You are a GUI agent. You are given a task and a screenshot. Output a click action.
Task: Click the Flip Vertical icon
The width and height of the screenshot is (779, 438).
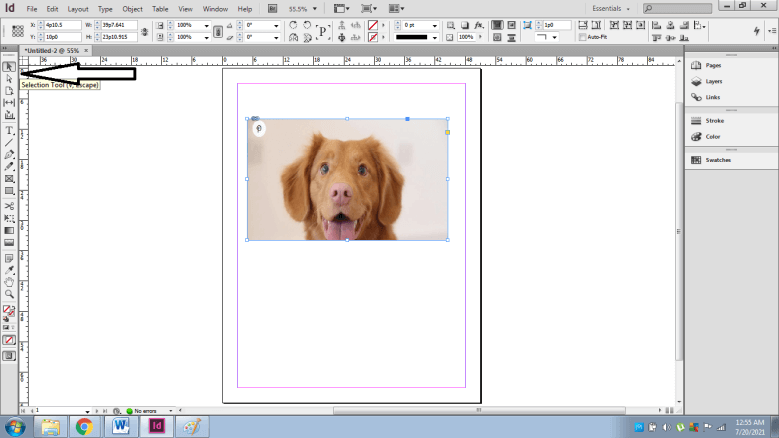(307, 37)
